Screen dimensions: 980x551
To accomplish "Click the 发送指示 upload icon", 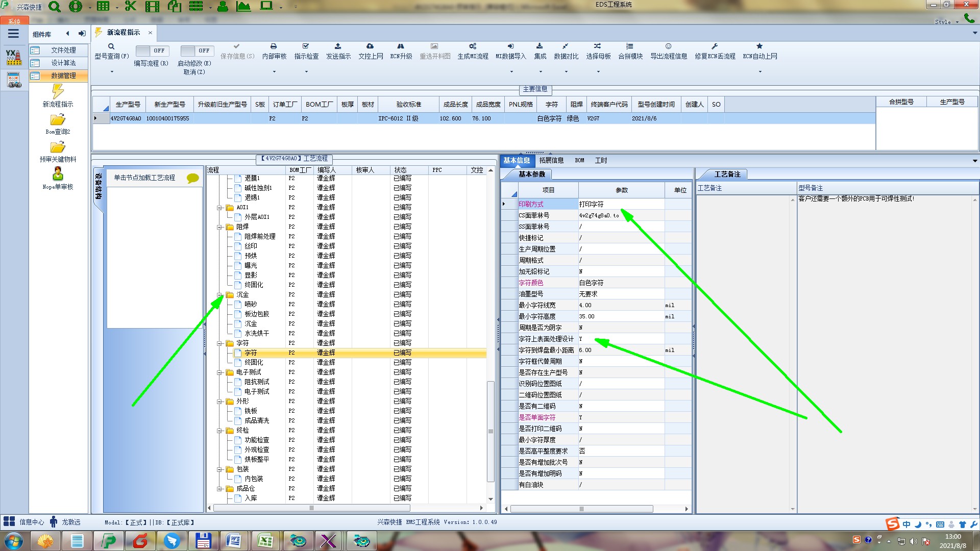I will click(x=338, y=46).
